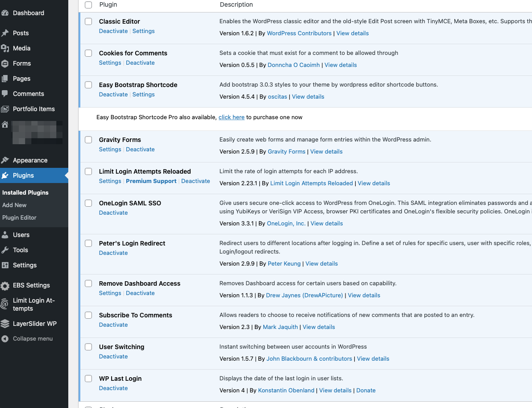
Task: Check Limit Login Attempts Reloaded checkbox
Action: (x=88, y=171)
